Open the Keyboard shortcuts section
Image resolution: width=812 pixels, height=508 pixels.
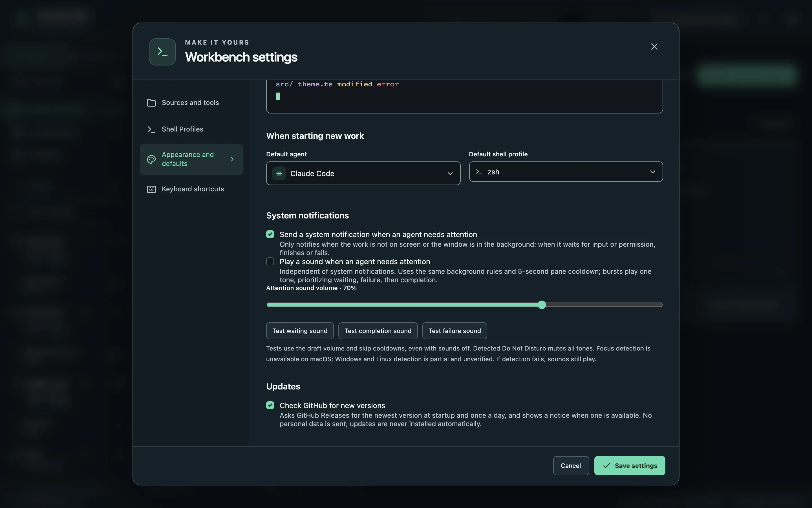pos(191,189)
